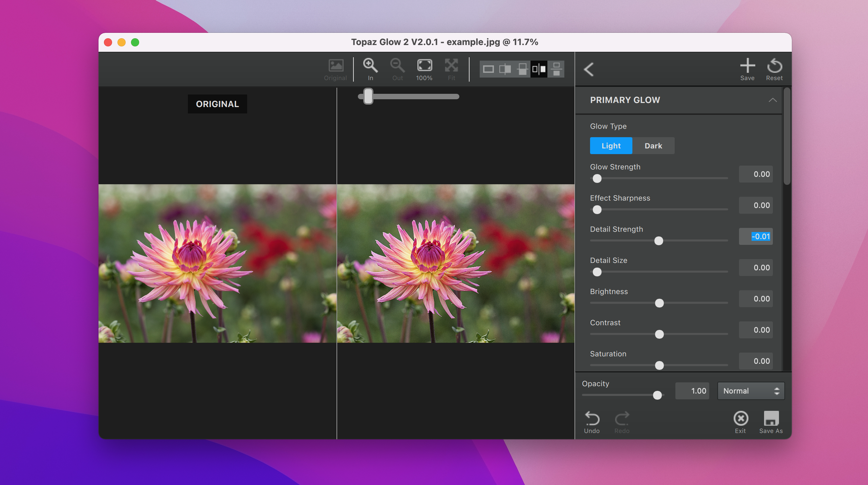Click the Zoom In magnifier icon

click(x=370, y=66)
